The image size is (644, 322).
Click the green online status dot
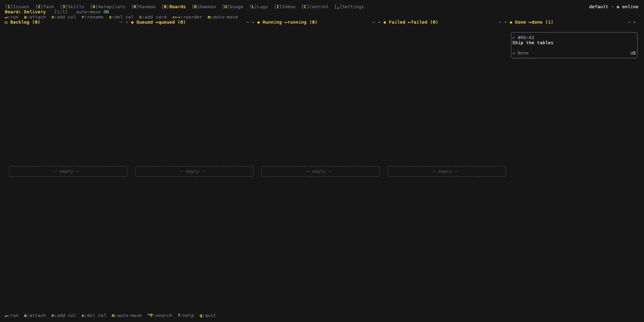[x=618, y=7]
